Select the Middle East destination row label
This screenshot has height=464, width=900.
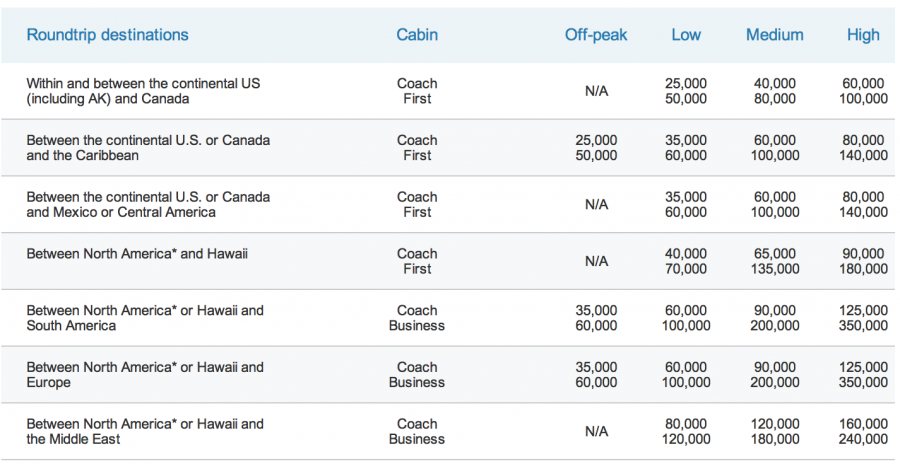click(x=145, y=432)
